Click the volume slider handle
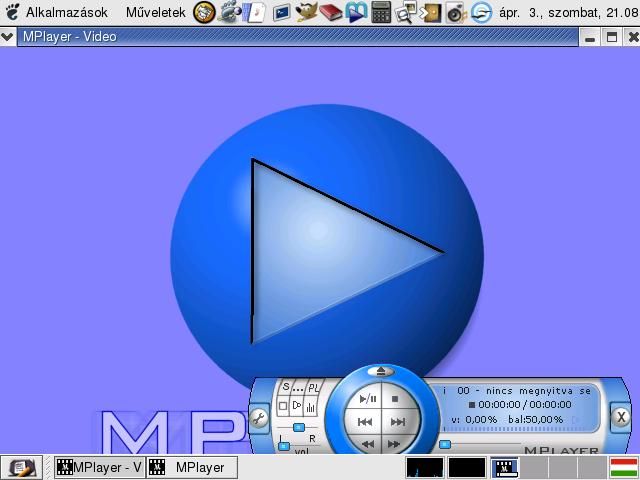 [x=284, y=447]
